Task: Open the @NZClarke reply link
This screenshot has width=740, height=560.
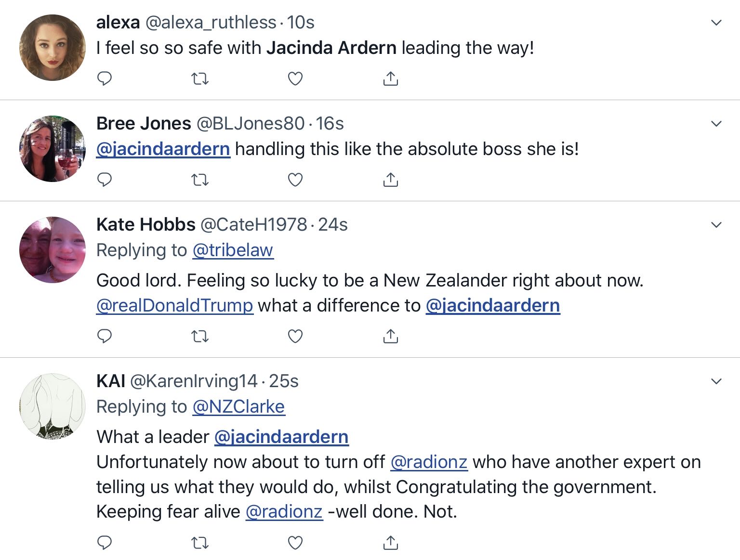Action: pos(238,407)
